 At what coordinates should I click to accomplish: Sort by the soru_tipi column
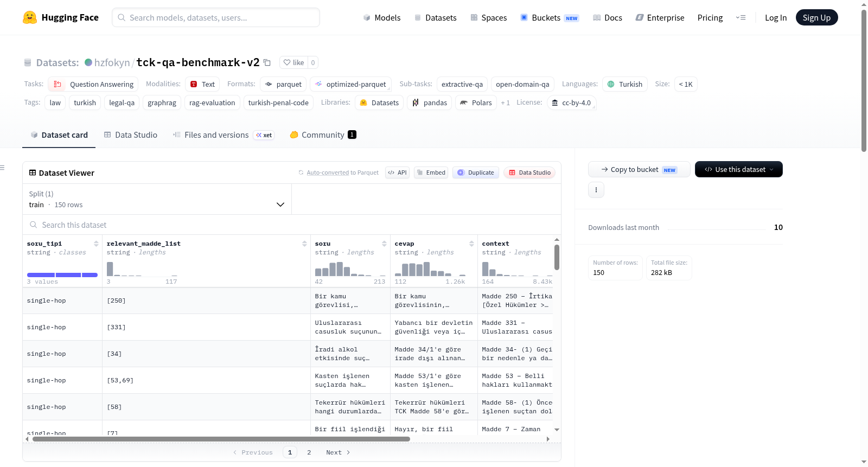click(96, 244)
